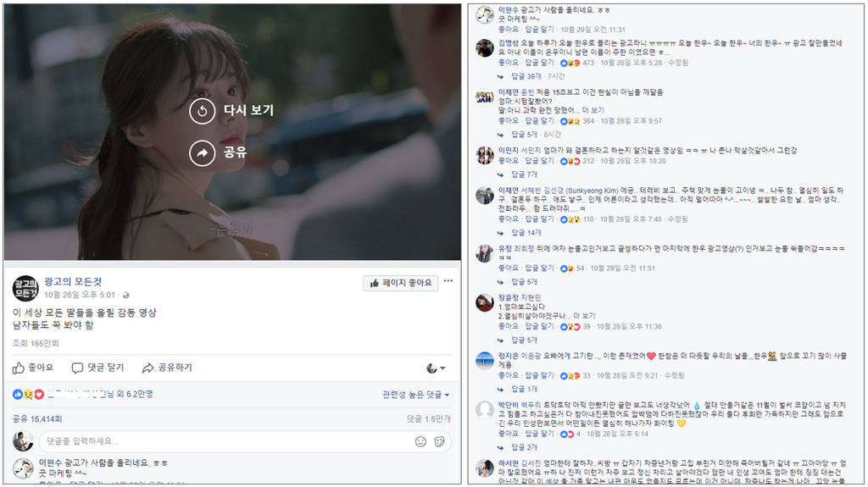This screenshot has width=868, height=487.
Task: Expand the 답글 14개 replies thread
Action: (x=526, y=233)
